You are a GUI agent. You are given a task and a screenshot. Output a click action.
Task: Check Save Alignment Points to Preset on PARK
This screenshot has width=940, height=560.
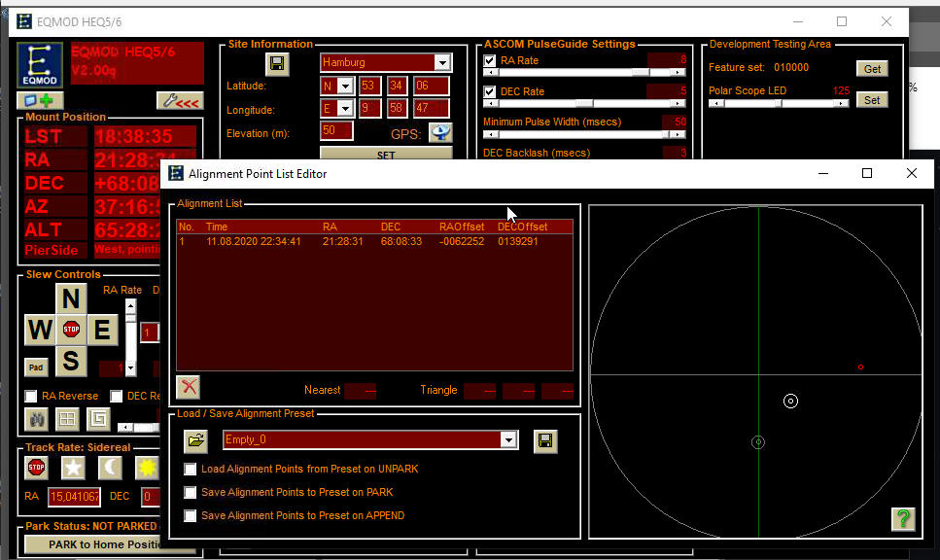pos(191,493)
